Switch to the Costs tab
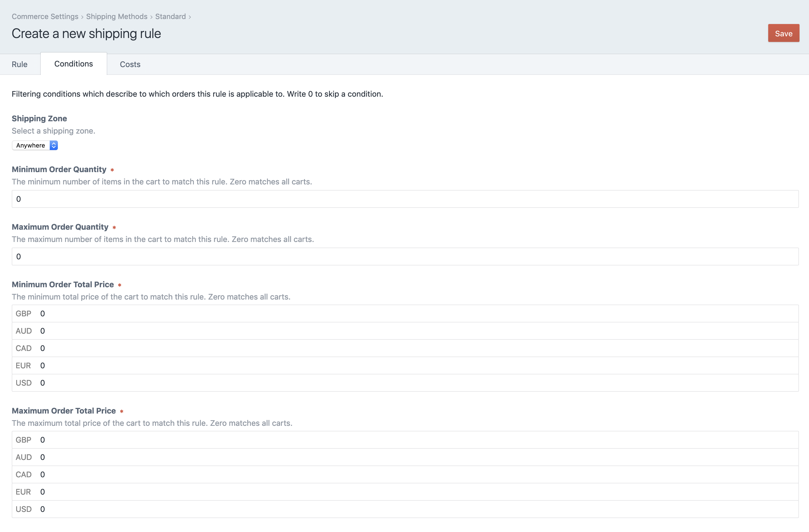 click(130, 64)
